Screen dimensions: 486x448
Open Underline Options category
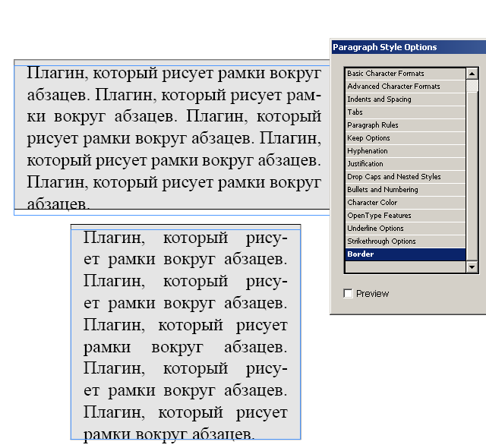coord(406,229)
